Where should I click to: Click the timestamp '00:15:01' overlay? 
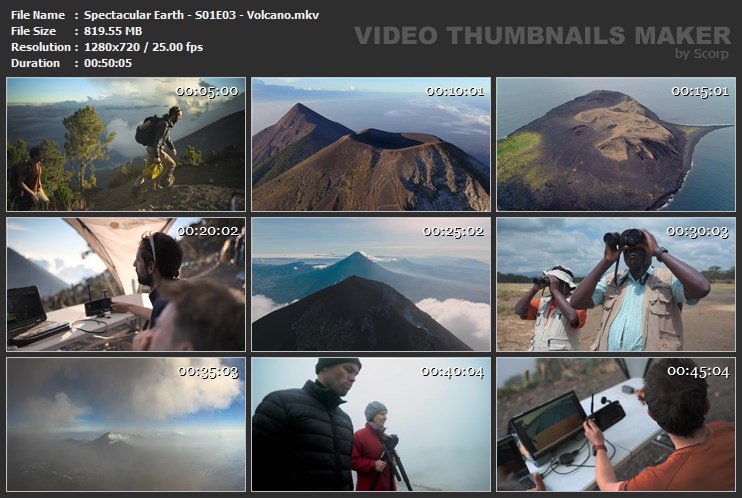[x=700, y=91]
